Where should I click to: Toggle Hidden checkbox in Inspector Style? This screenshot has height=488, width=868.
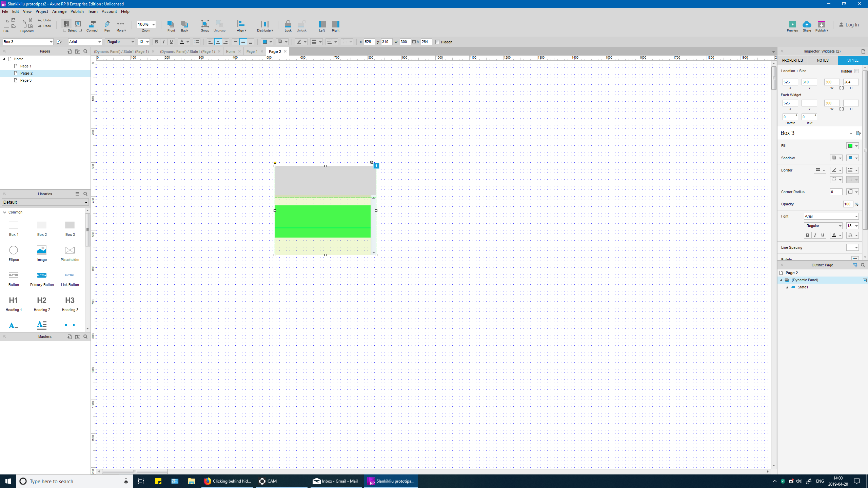point(856,71)
